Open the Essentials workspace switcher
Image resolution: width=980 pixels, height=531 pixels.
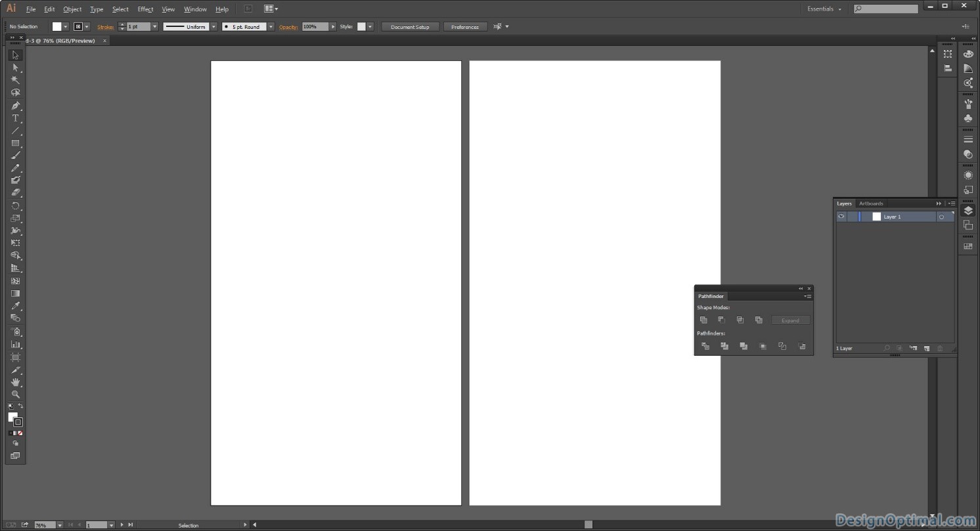pyautogui.click(x=824, y=9)
